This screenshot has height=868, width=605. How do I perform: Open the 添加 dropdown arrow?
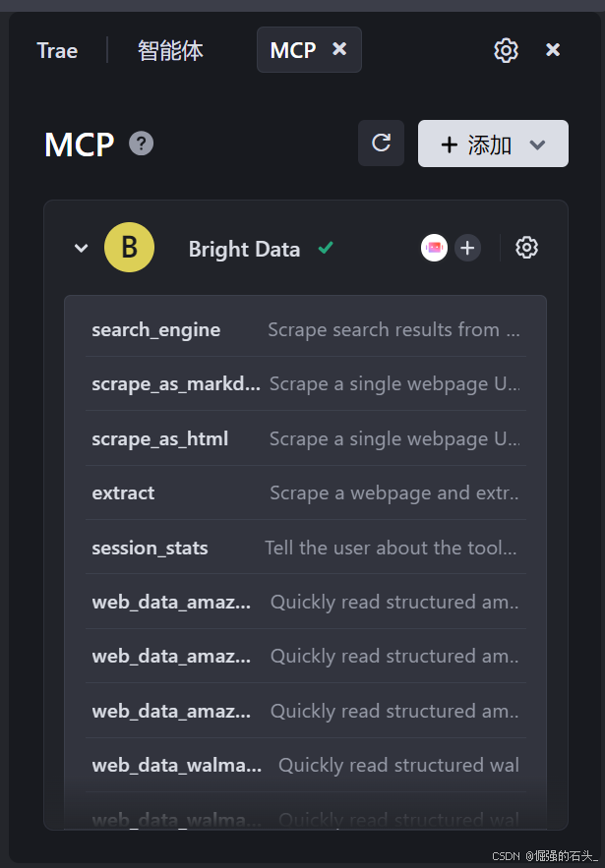click(x=537, y=145)
